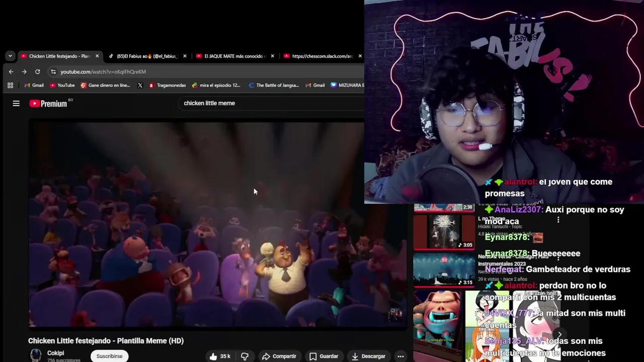
Task: Open options menu for 'L no Theme' video
Action: 558,220
